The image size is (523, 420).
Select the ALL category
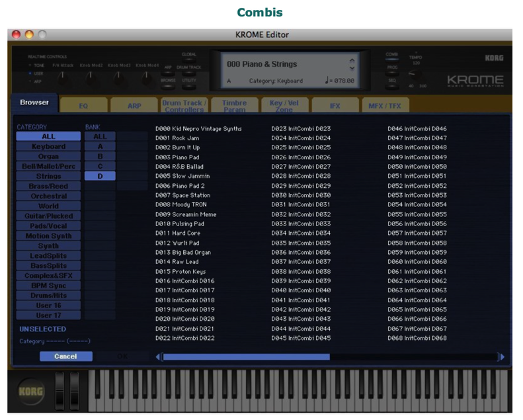pos(48,136)
